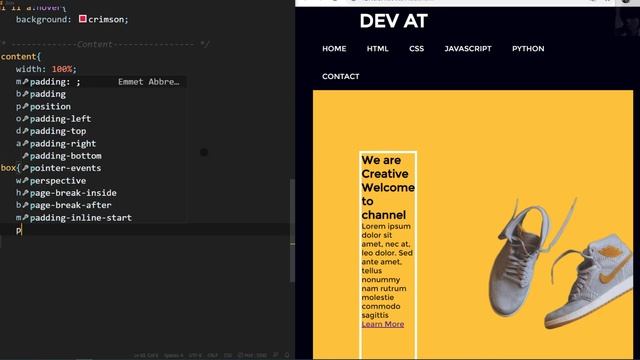This screenshot has height=360, width=640.
Task: Open the HOME link in the webpage nav
Action: 334,49
